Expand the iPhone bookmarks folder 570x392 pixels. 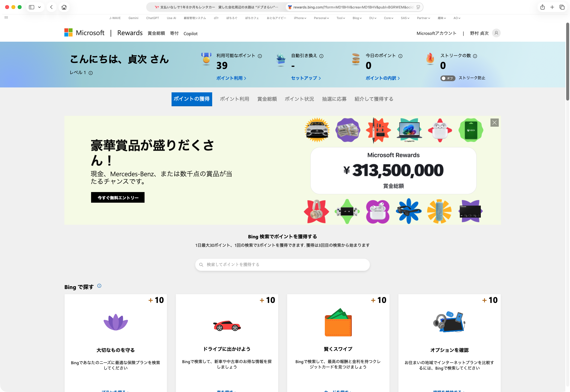[300, 18]
